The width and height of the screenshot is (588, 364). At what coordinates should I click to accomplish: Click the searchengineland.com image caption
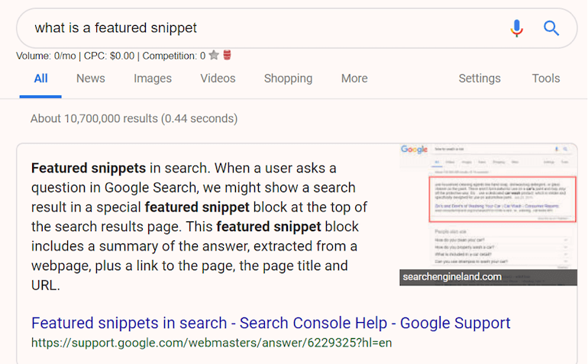pos(452,277)
